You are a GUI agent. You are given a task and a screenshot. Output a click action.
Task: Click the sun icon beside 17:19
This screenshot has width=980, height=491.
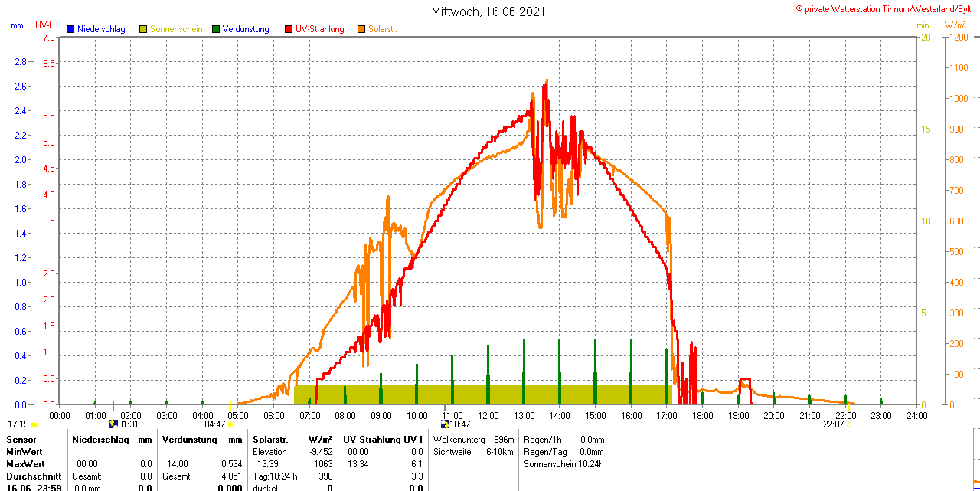point(34,424)
